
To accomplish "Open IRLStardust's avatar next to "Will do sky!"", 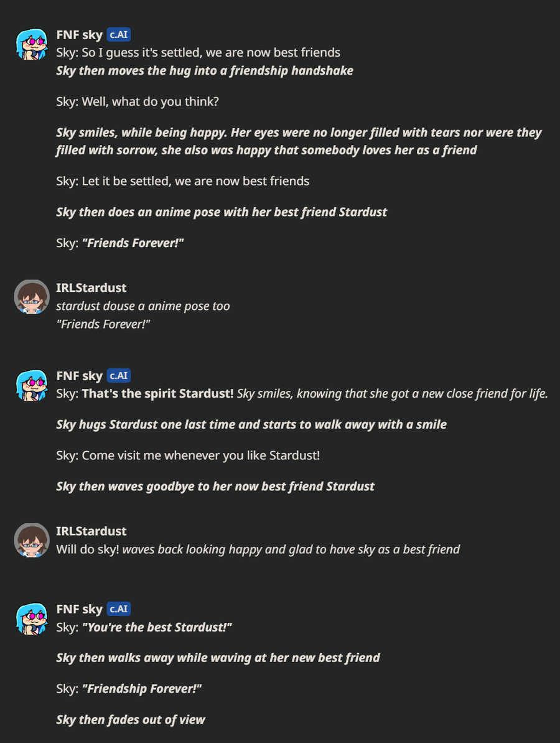I will click(32, 540).
